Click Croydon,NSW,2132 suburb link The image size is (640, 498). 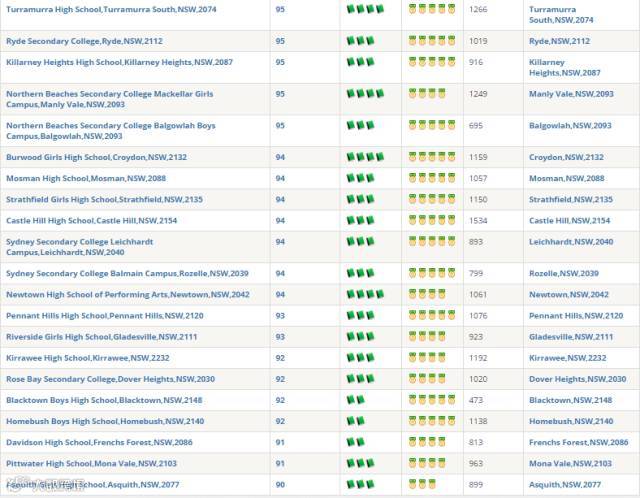point(566,158)
